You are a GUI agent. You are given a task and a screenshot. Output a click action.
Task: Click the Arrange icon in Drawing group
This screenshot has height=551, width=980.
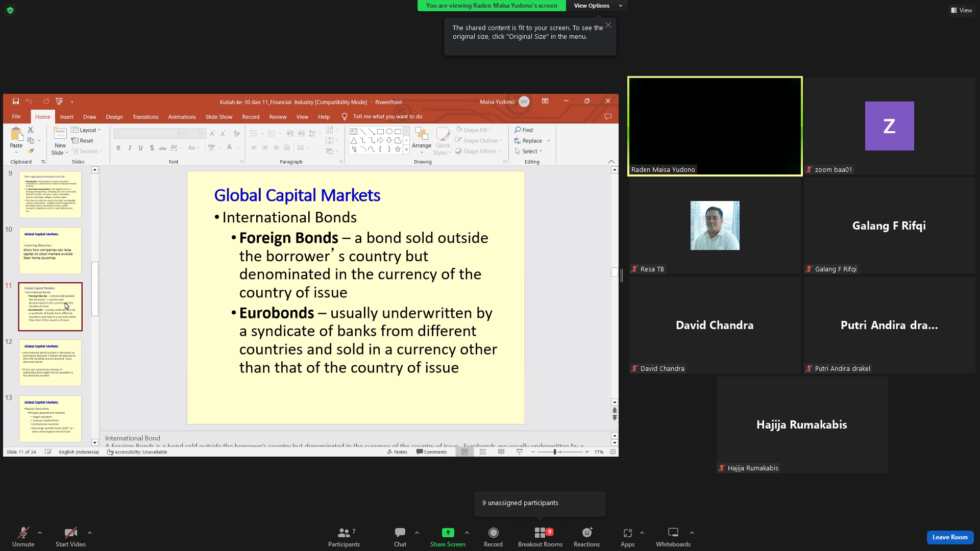click(421, 134)
